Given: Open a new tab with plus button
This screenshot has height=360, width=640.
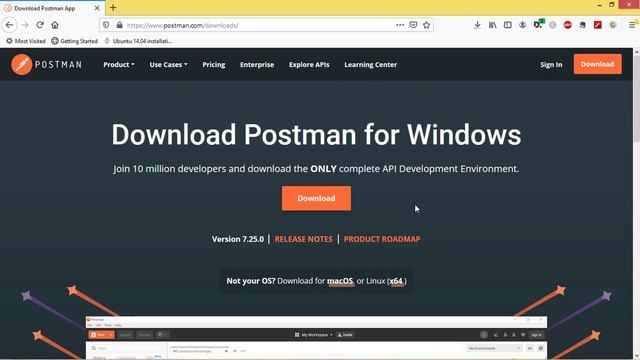Looking at the screenshot, I should coord(113,7).
